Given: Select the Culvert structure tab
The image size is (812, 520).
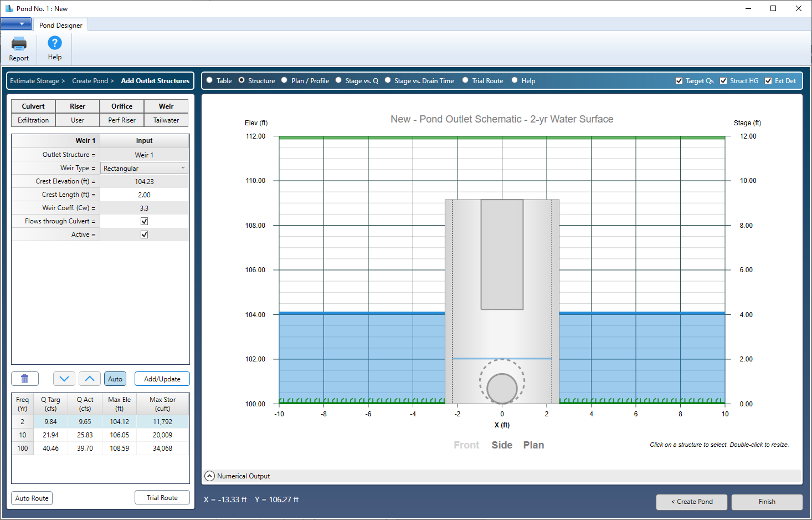Looking at the screenshot, I should (33, 106).
